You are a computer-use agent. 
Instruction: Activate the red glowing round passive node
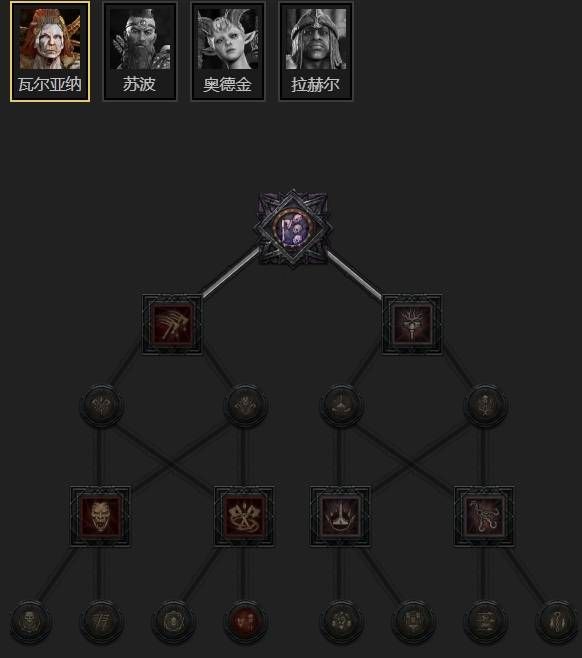tap(245, 621)
